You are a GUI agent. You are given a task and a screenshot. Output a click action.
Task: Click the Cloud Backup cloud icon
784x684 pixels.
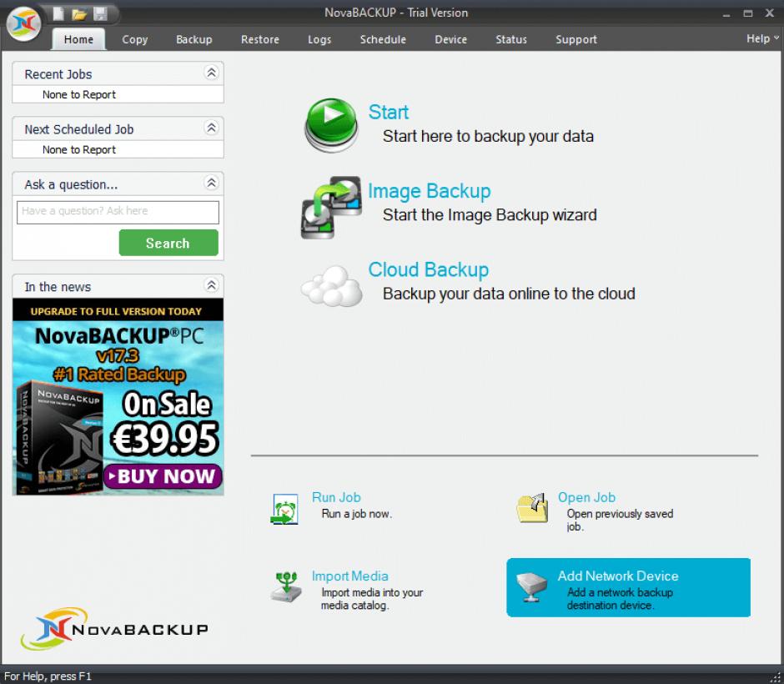point(331,286)
